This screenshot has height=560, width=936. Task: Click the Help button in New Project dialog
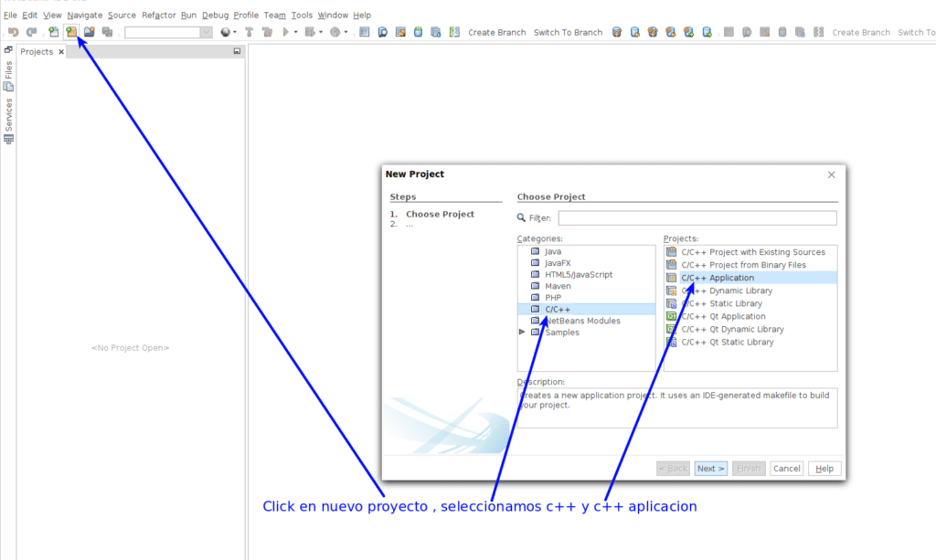pos(824,468)
